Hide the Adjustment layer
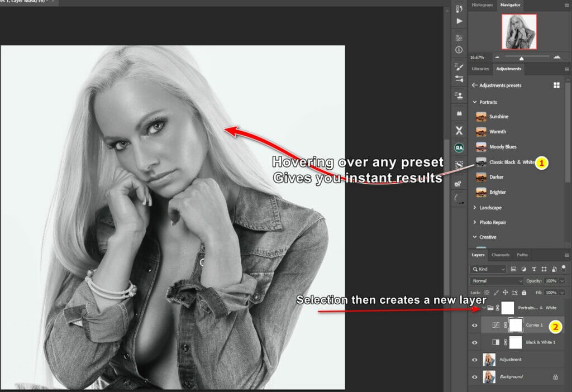Viewport: 572px width, 392px height. click(475, 360)
